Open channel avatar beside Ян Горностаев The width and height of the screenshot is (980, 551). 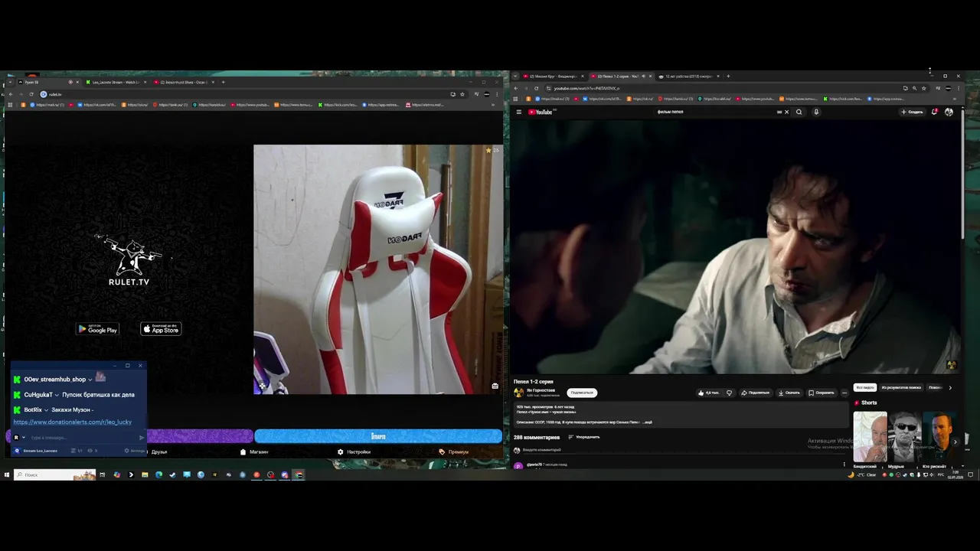[518, 393]
